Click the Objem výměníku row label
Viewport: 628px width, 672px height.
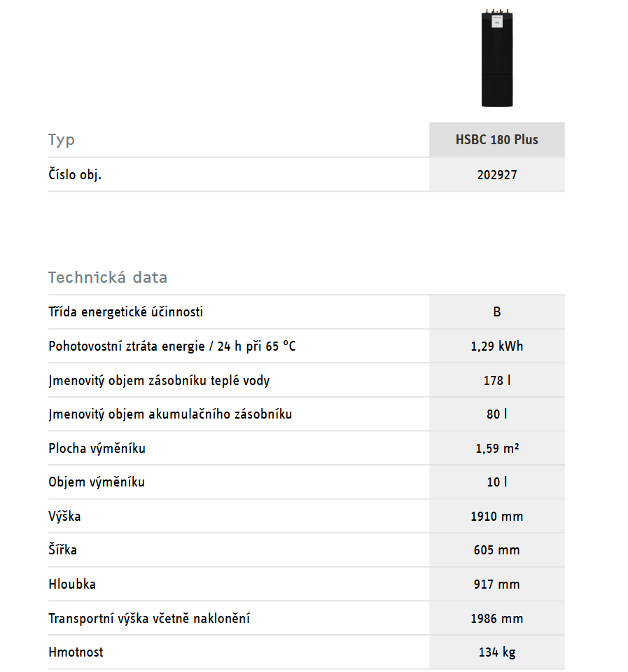(97, 482)
